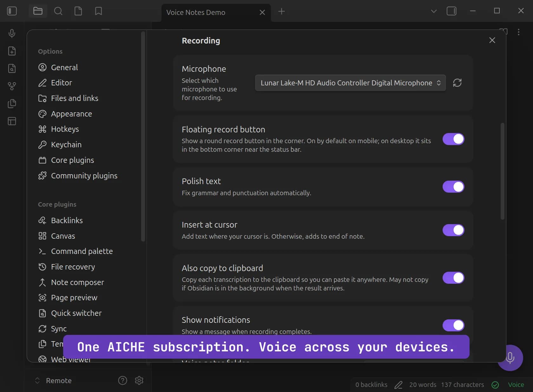Create a new note from the ribbon plus-file icon
Viewport: 533px width, 392px height.
click(x=12, y=51)
